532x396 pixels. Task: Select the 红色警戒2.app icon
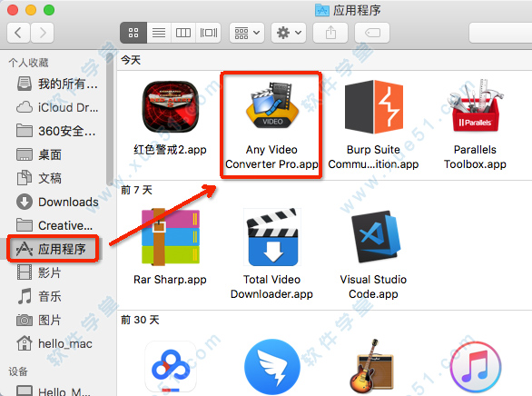click(170, 107)
